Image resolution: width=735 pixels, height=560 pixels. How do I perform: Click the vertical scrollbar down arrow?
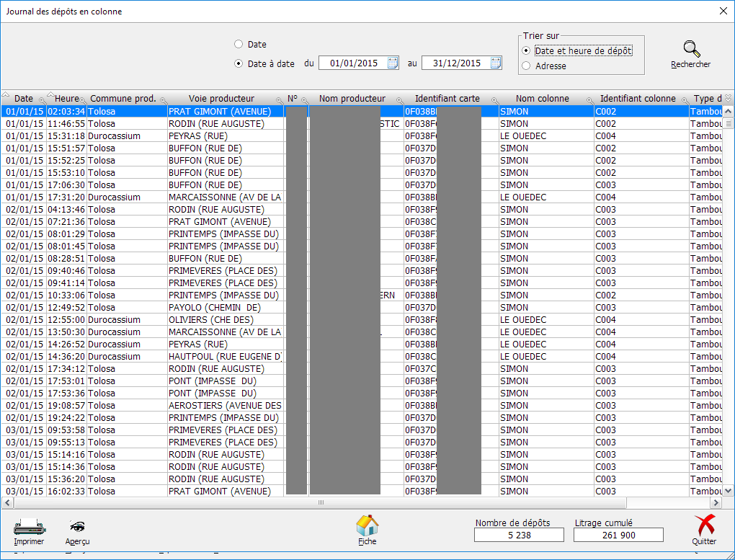728,491
